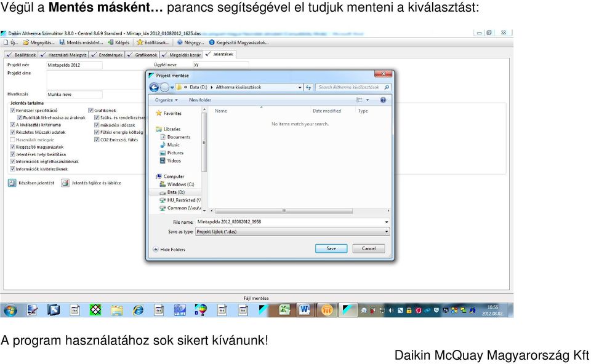Select Data (D:) drive in navigation pane
The width and height of the screenshot is (591, 364).
click(x=175, y=192)
